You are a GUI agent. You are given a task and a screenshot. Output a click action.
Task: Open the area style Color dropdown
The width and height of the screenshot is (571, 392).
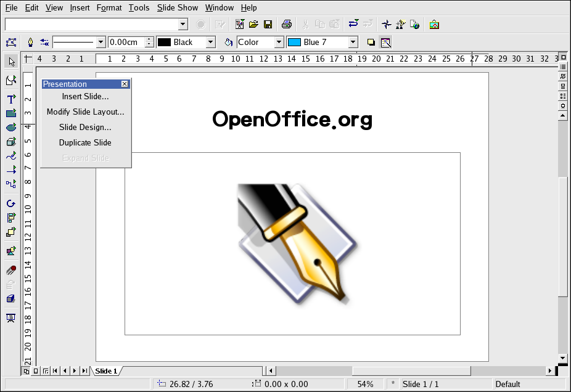click(279, 43)
